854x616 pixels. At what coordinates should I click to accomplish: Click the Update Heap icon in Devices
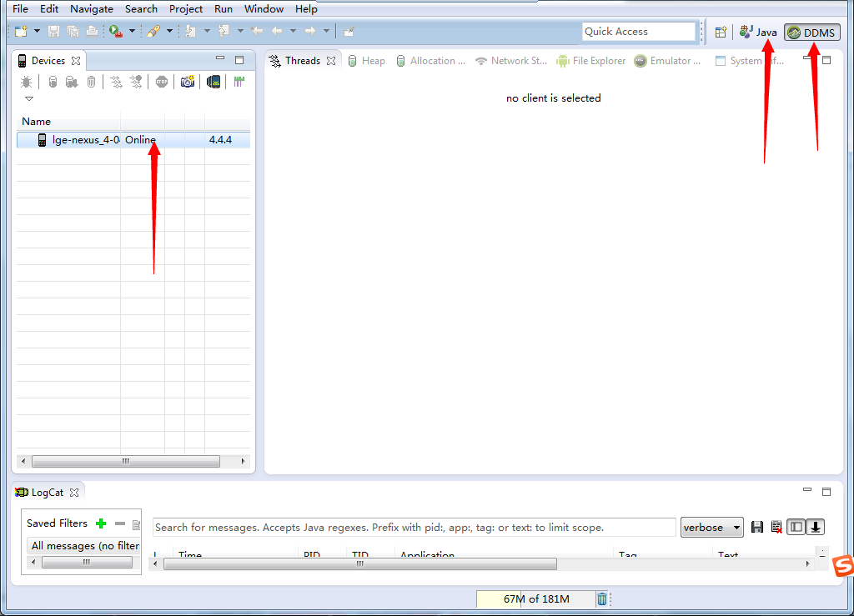53,82
